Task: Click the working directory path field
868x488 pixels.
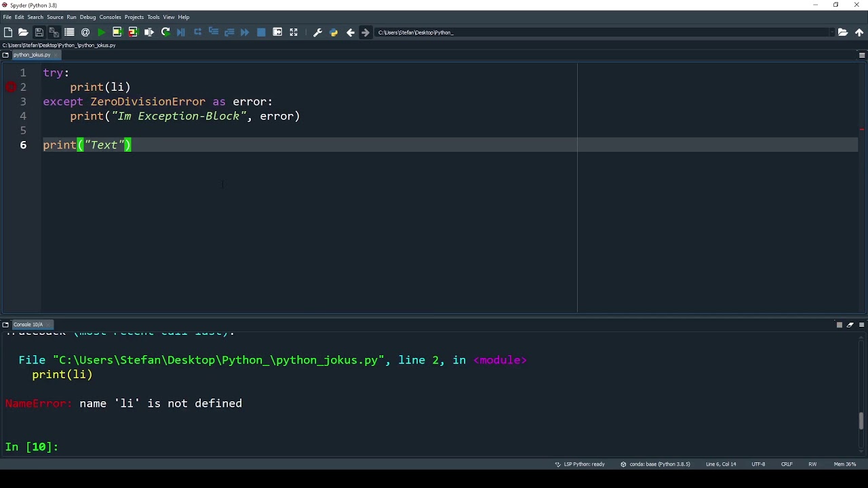Action: (x=602, y=32)
